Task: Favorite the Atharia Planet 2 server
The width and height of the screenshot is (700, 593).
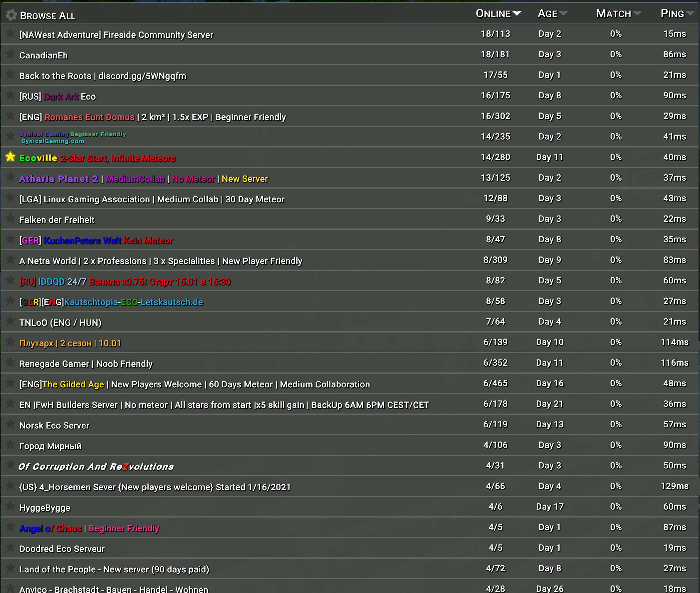Action: pyautogui.click(x=10, y=178)
